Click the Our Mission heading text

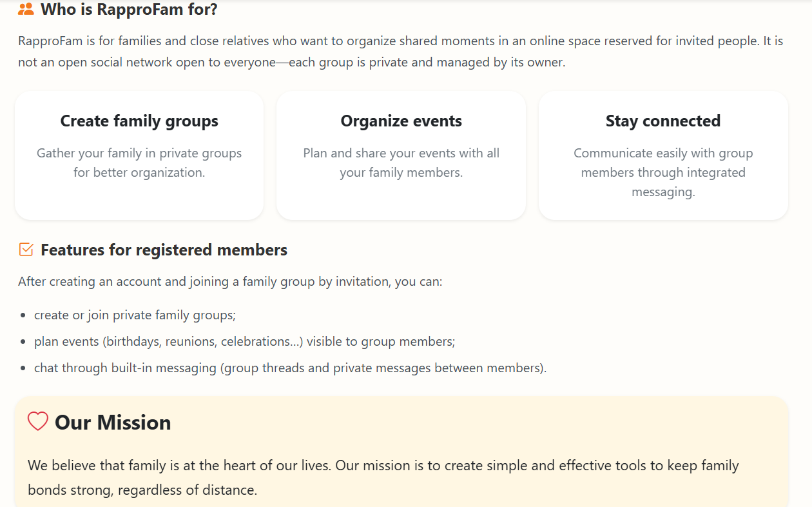113,422
